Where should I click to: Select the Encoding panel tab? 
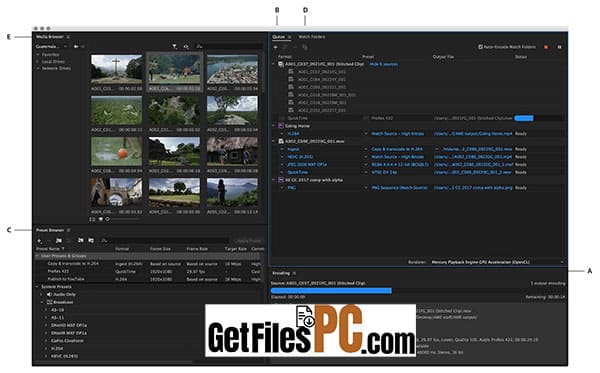[x=281, y=273]
